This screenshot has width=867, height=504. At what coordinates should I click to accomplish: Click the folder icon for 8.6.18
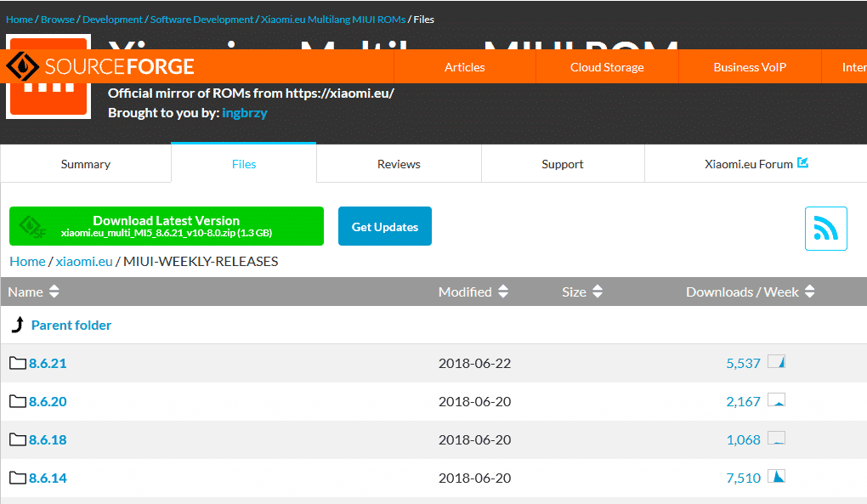click(18, 439)
